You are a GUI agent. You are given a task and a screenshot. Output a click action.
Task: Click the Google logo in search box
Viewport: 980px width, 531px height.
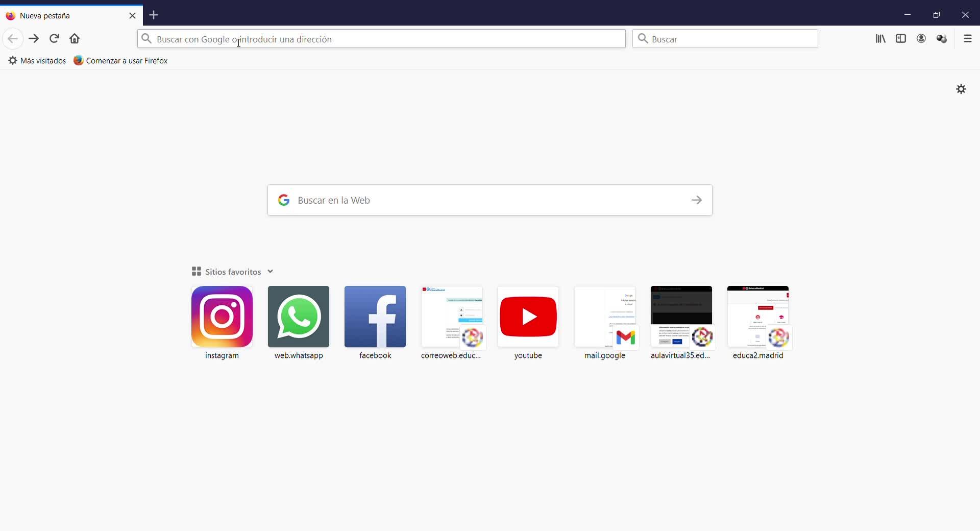pos(284,200)
